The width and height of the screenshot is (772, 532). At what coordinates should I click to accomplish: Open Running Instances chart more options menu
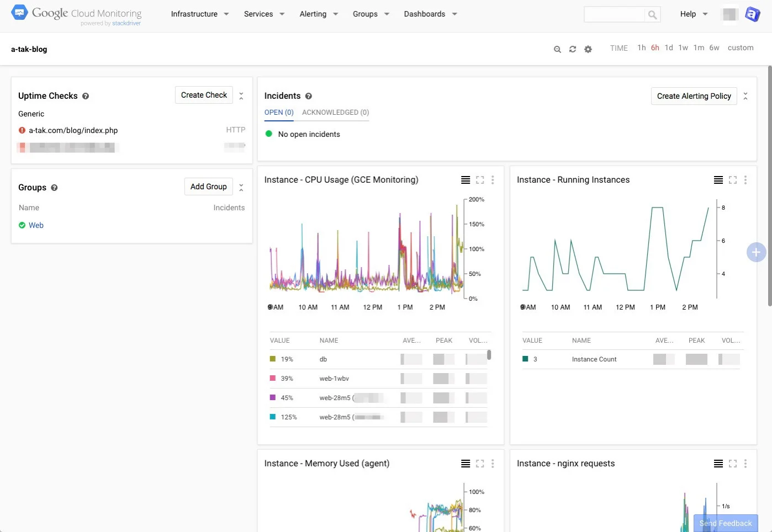(x=745, y=180)
